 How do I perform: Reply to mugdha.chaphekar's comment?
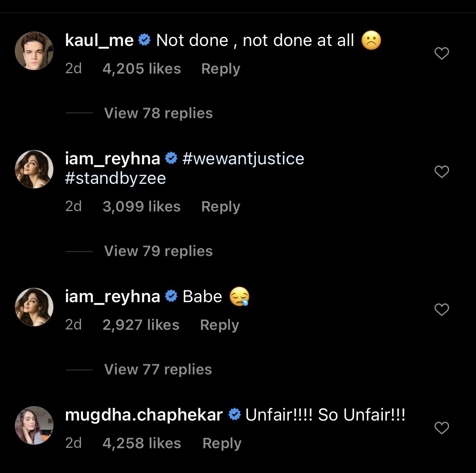[x=222, y=443]
